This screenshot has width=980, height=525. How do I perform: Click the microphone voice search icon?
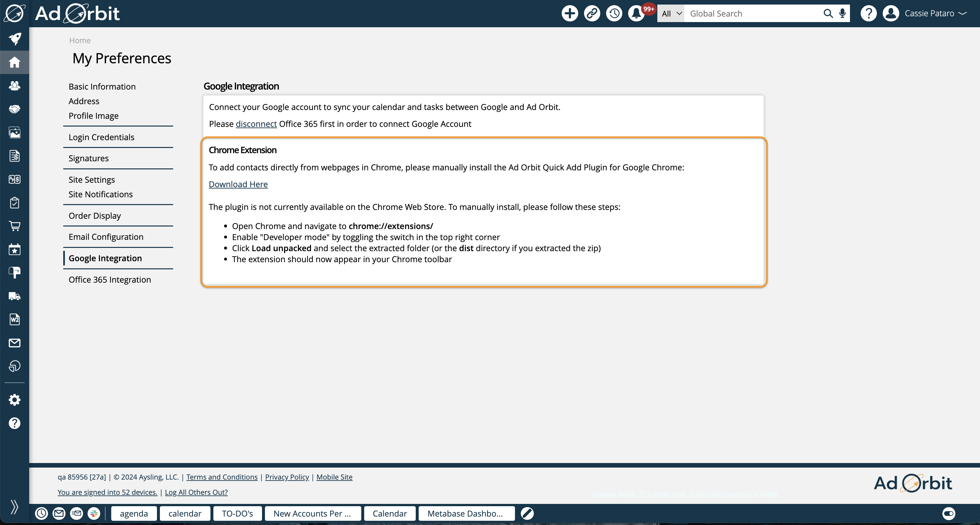pos(842,13)
